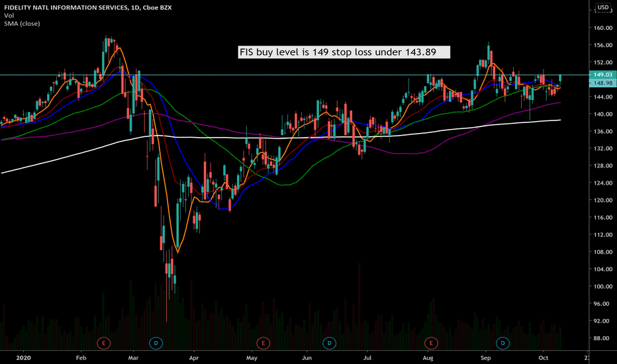Viewport: 617px width, 364px height.
Task: Click the 132.00 price axis label
Action: (x=603, y=148)
